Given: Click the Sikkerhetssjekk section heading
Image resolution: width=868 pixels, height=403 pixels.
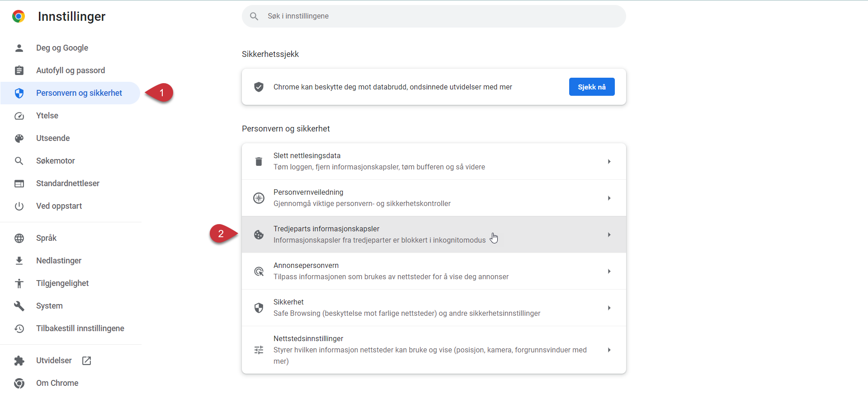Looking at the screenshot, I should tap(270, 54).
